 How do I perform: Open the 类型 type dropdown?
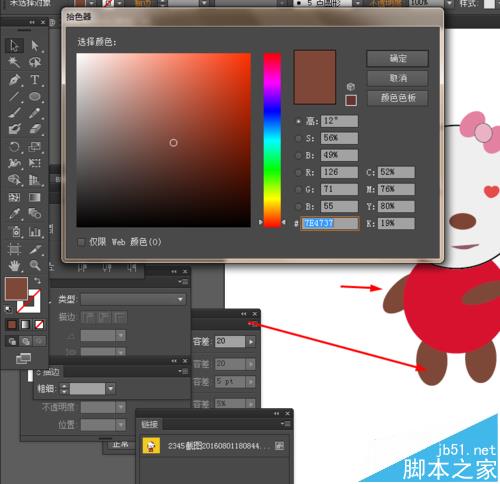pyautogui.click(x=133, y=299)
